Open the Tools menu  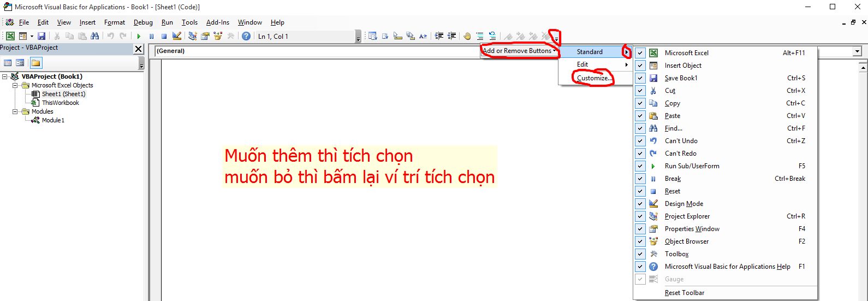click(x=189, y=22)
